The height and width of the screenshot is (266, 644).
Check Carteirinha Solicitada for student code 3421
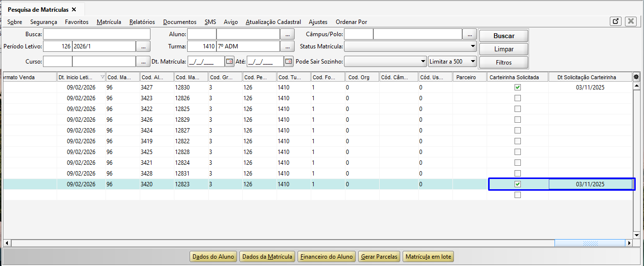click(518, 162)
